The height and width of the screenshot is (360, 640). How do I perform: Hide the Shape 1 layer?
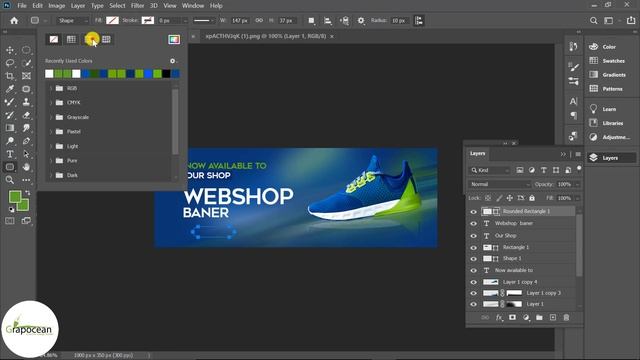coord(473,258)
